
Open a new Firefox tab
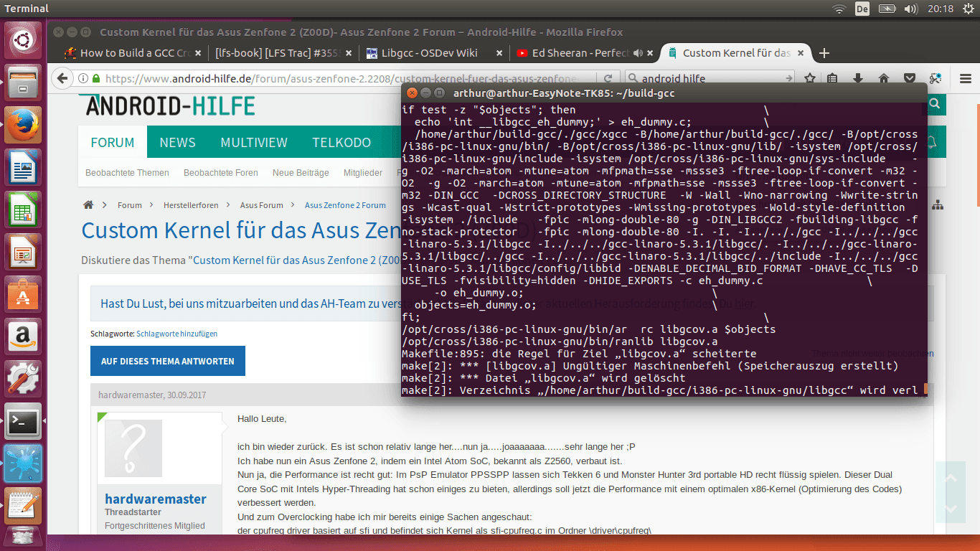[824, 53]
